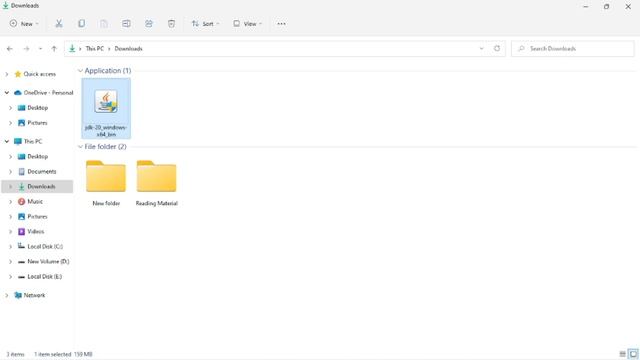Open Local Disk (C:) in sidebar
The height and width of the screenshot is (360, 640).
point(44,247)
